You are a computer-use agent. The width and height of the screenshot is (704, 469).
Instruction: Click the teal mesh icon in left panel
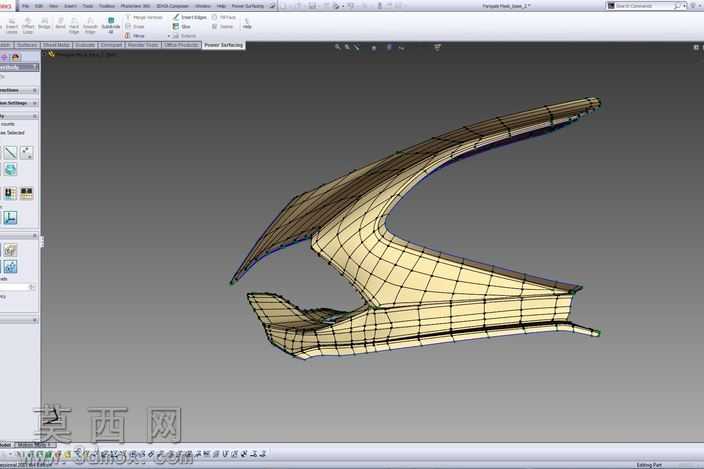point(10,169)
